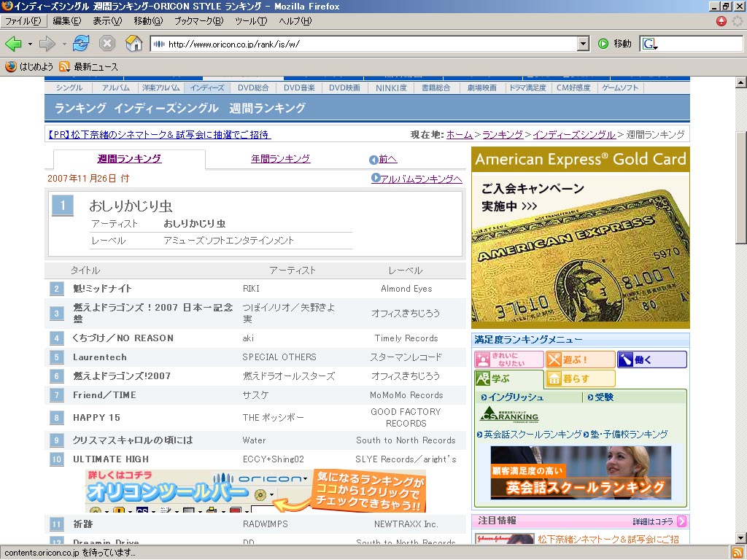Open the back history dropdown arrow

tap(30, 44)
